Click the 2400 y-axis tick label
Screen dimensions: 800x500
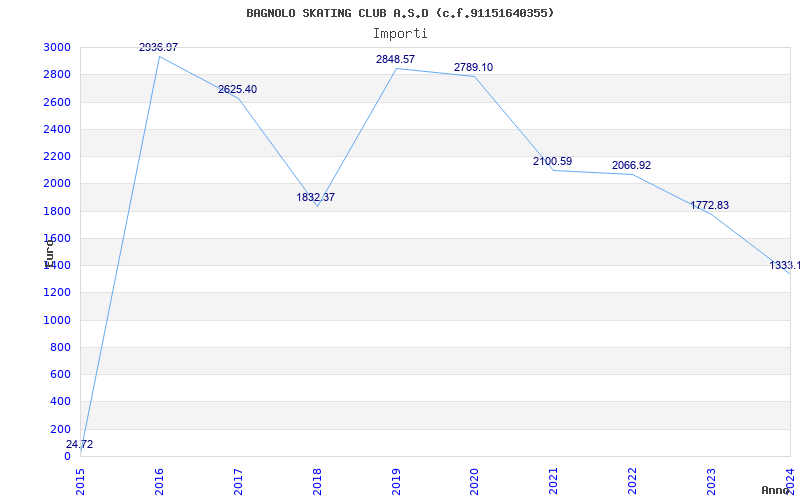(57, 129)
